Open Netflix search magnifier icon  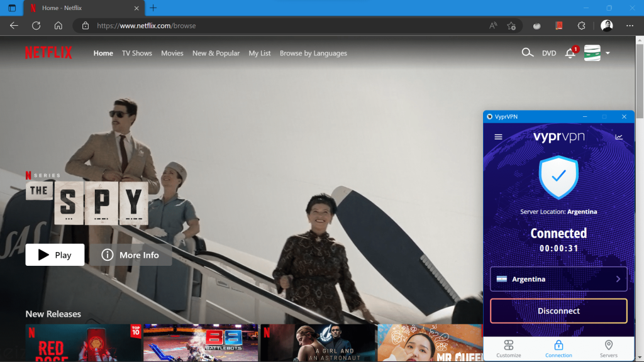528,53
